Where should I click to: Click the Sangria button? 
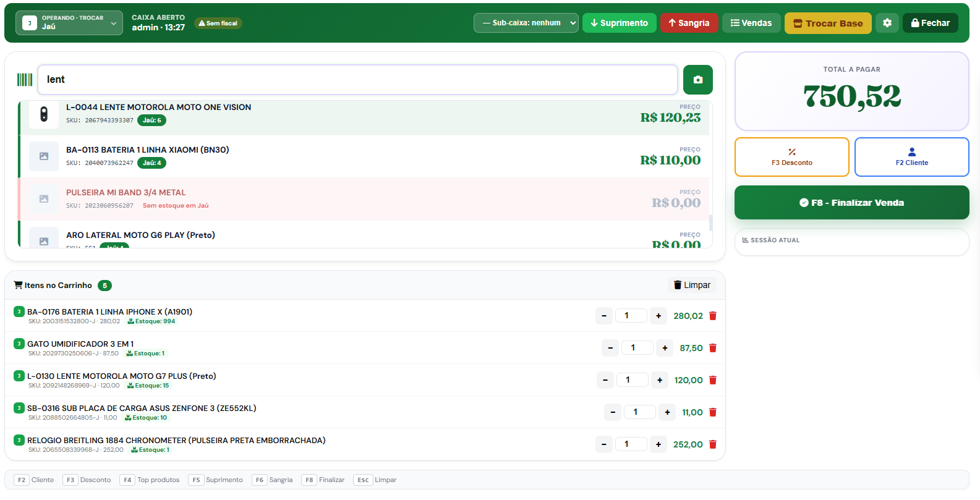coord(689,23)
